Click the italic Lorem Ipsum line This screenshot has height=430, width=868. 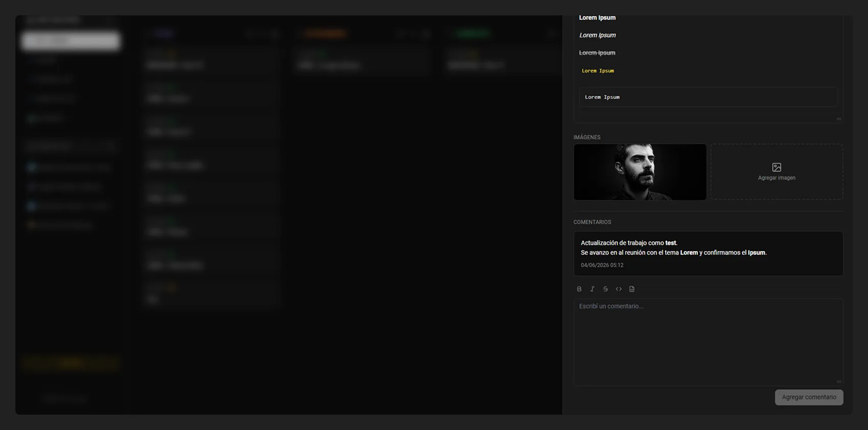click(x=597, y=35)
